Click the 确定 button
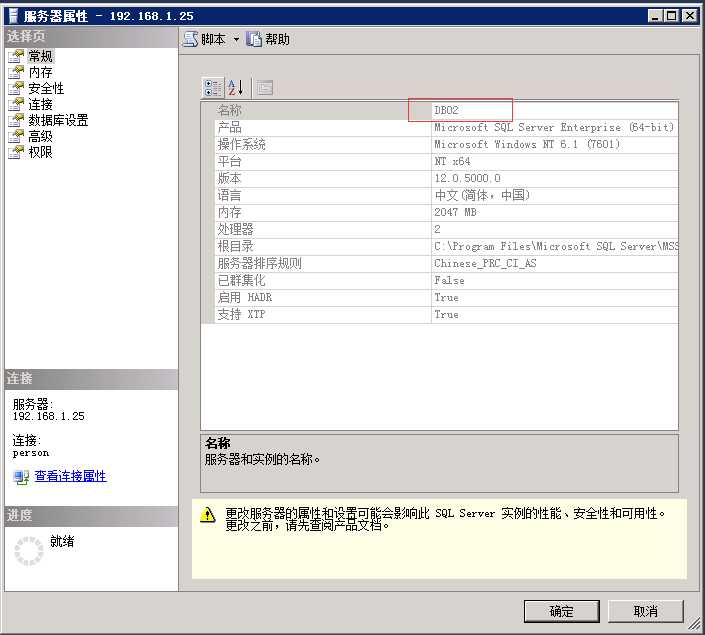 point(562,611)
